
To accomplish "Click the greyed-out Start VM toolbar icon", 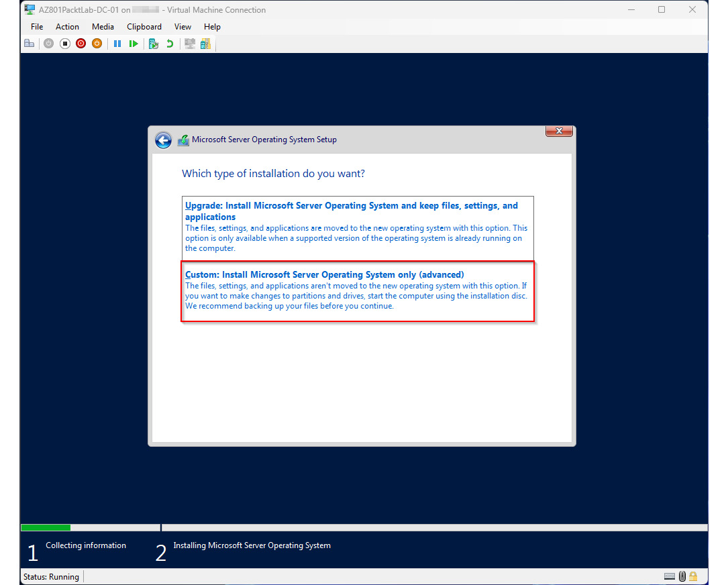I will (49, 44).
